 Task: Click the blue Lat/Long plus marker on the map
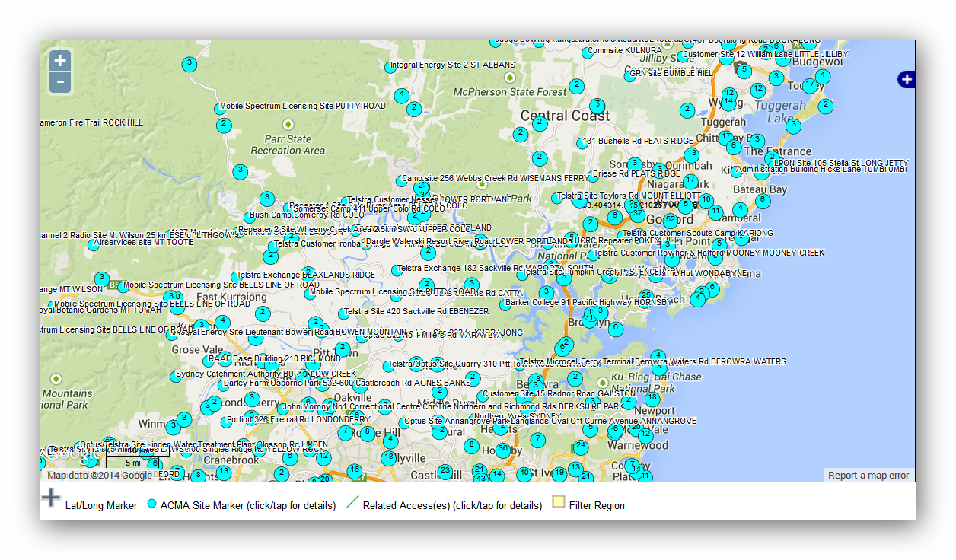(x=907, y=79)
